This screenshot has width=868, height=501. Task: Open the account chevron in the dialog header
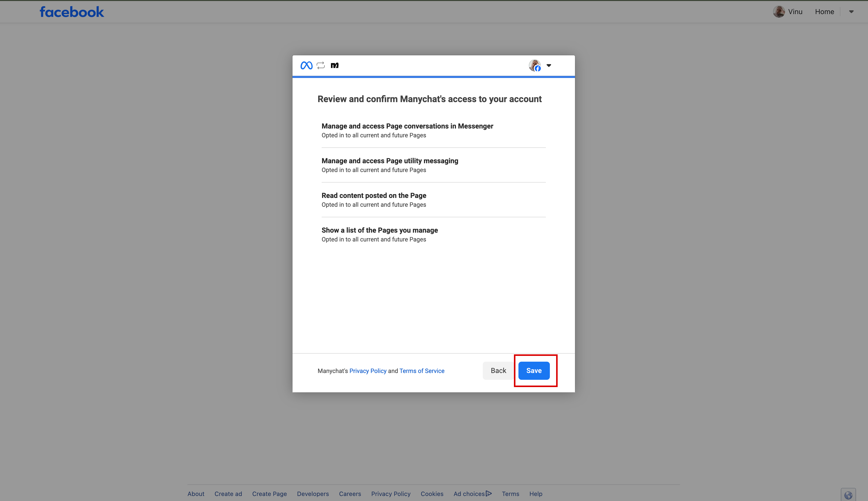(549, 65)
